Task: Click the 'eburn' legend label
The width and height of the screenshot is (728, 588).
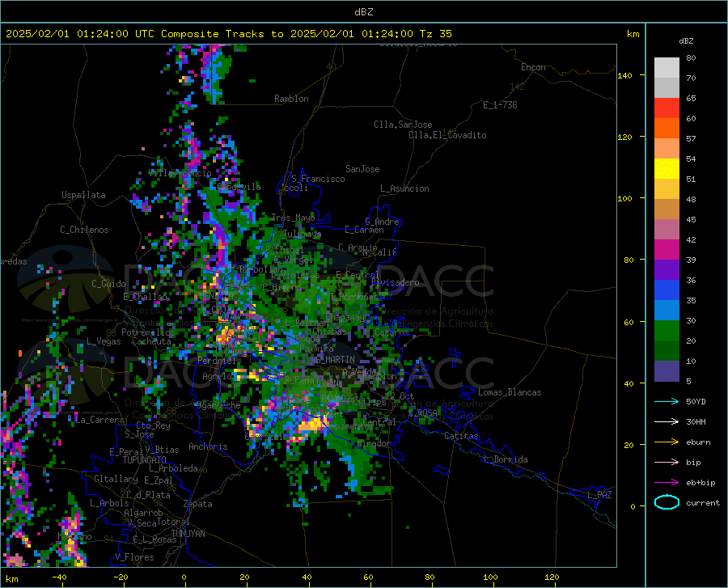Action: click(698, 442)
